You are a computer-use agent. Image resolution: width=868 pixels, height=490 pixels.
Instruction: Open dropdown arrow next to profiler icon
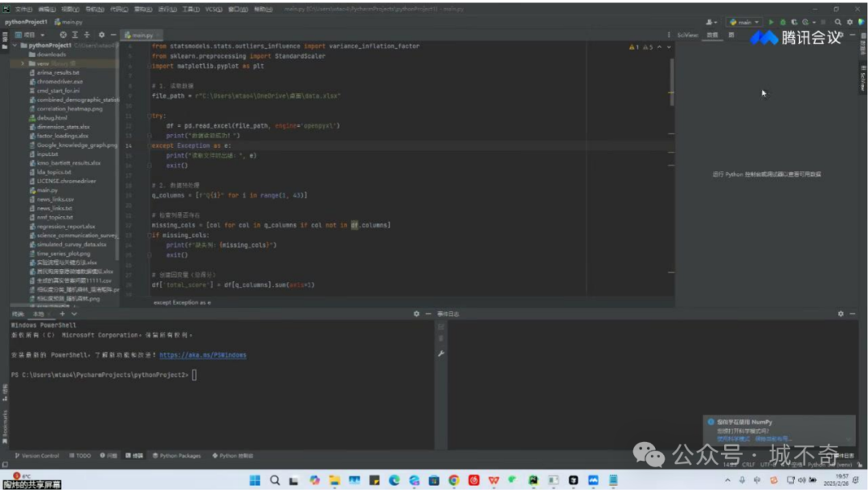813,22
